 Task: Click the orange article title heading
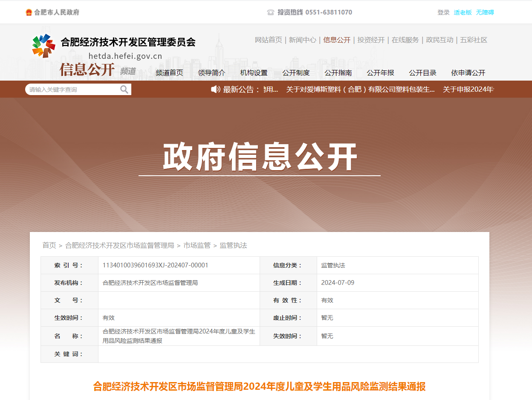tap(259, 387)
